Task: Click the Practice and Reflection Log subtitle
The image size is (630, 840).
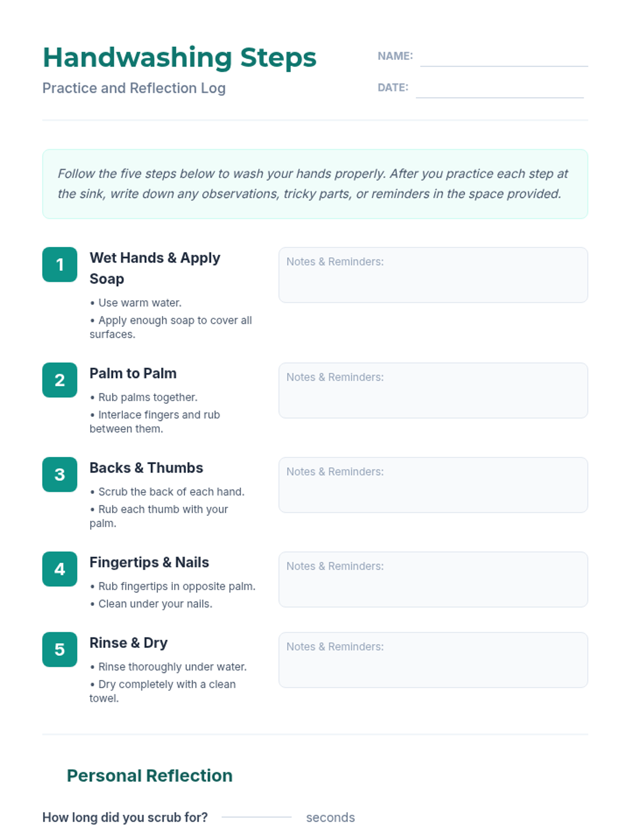Action: point(134,88)
